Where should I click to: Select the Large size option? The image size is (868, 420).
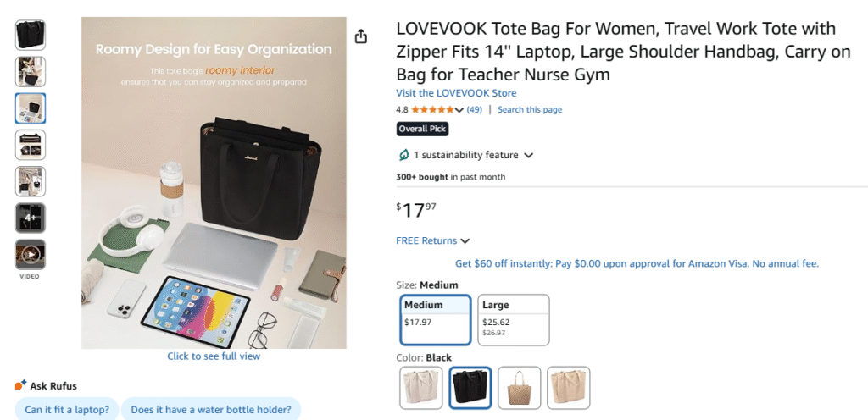(514, 320)
